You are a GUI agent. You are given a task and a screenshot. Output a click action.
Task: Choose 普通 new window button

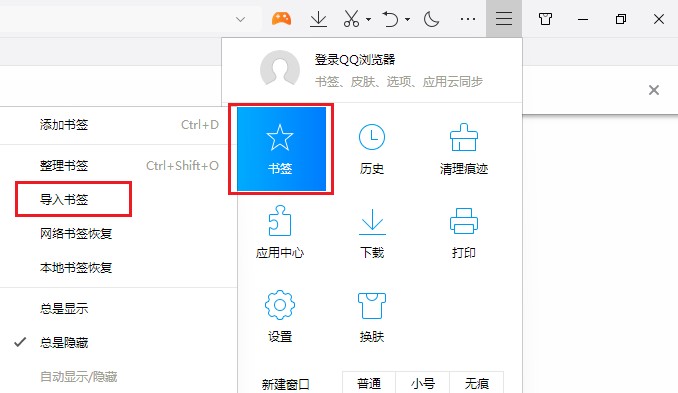click(x=369, y=383)
